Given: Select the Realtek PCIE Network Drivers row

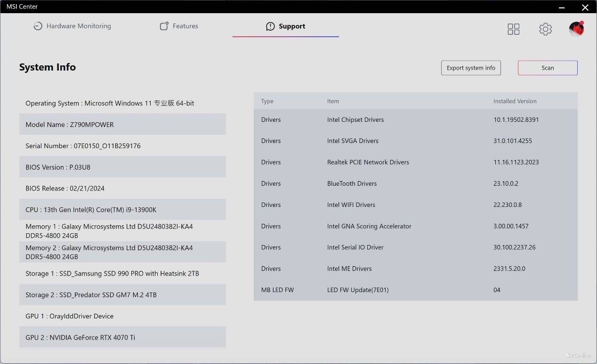Looking at the screenshot, I should 415,162.
